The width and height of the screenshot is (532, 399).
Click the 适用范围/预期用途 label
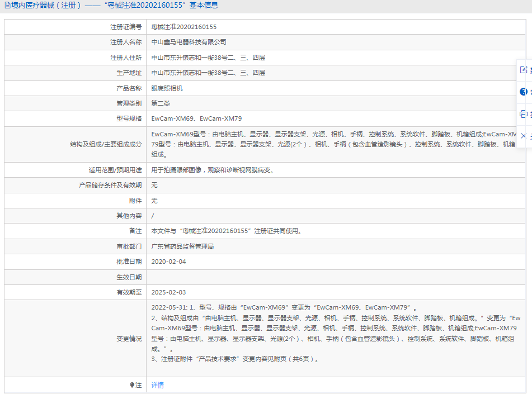pos(115,170)
